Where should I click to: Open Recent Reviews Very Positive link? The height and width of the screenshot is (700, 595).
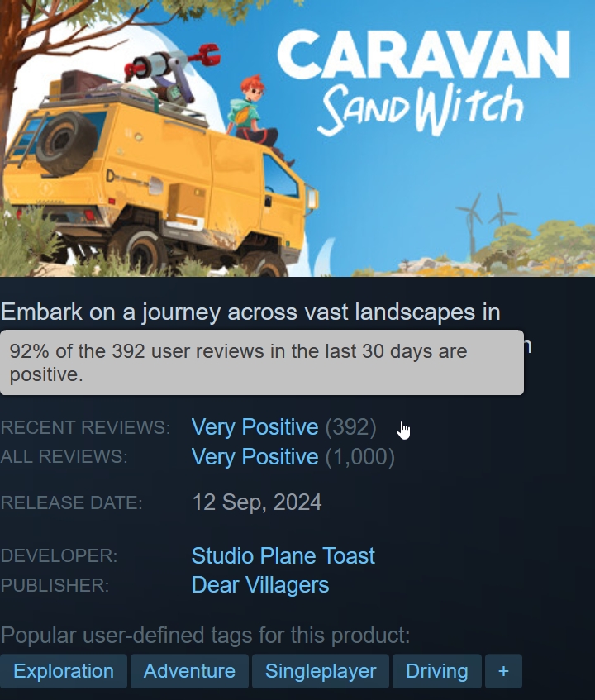(x=255, y=427)
